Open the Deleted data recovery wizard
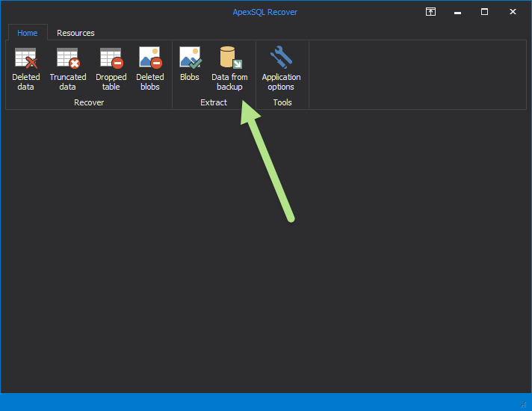Image resolution: width=532 pixels, height=411 pixels. (26, 69)
